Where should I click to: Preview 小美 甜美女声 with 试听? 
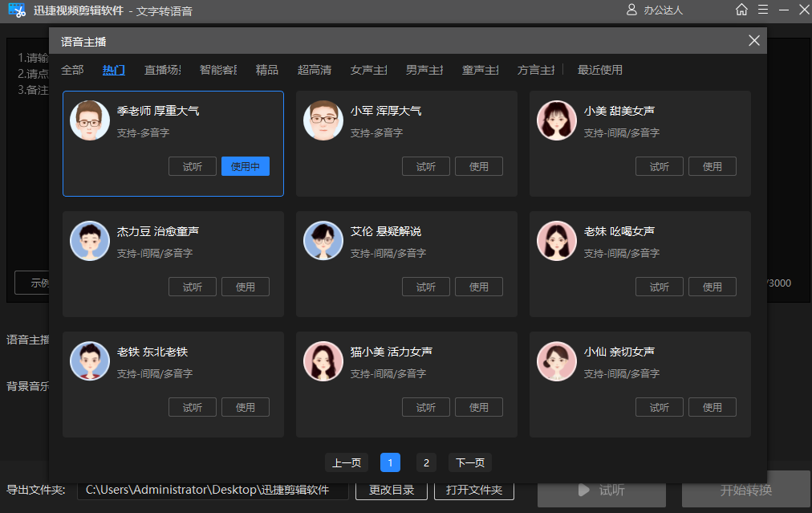660,166
